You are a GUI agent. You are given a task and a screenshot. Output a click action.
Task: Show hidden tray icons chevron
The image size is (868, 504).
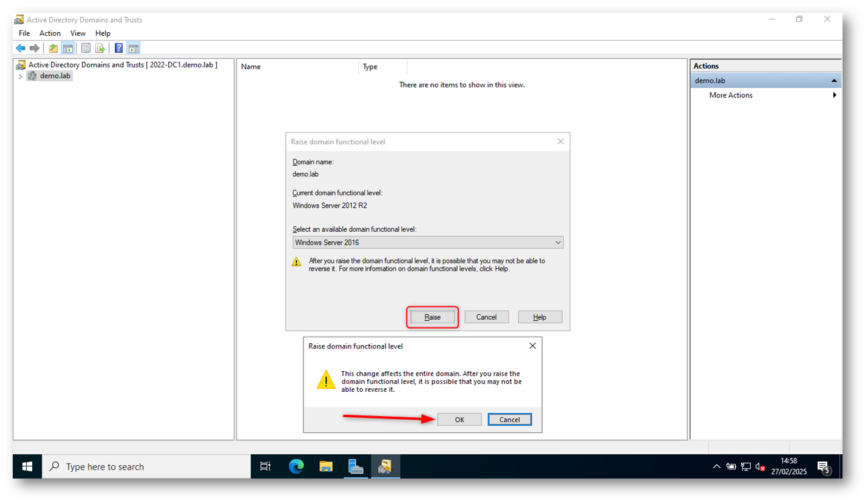[717, 467]
